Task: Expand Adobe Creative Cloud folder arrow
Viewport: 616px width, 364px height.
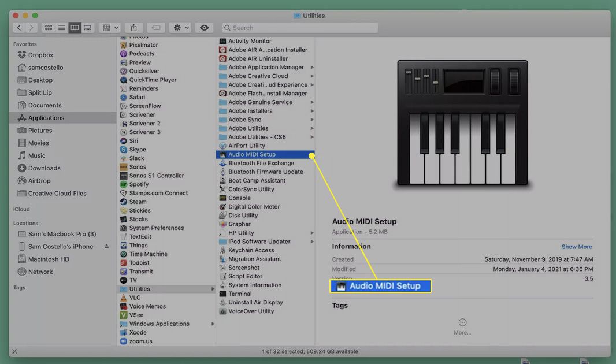Action: [x=312, y=76]
